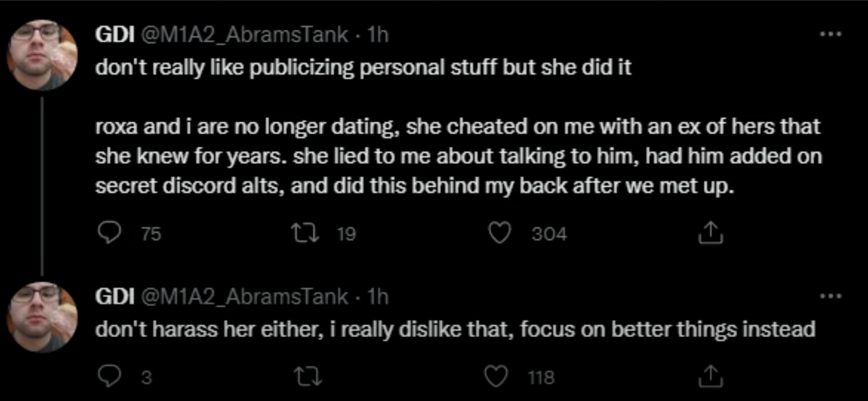Open the GDI display name on first tweet
This screenshot has width=868, height=401.
[x=115, y=35]
